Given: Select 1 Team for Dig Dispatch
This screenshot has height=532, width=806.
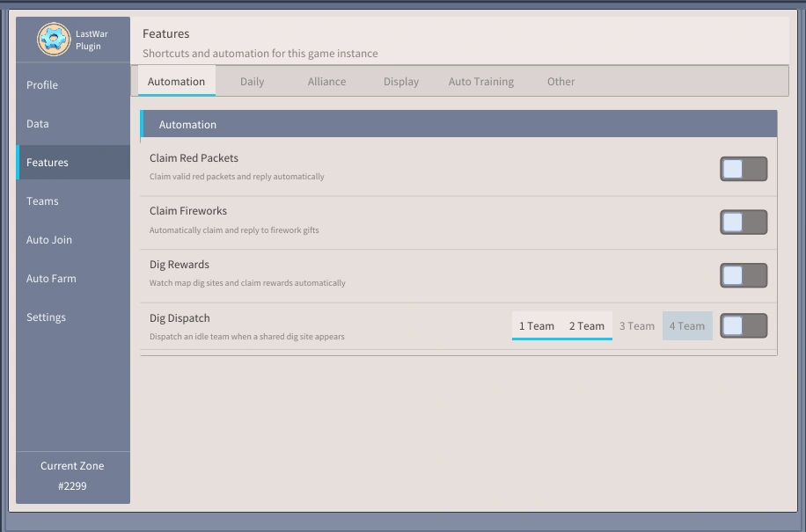Looking at the screenshot, I should click(x=537, y=325).
